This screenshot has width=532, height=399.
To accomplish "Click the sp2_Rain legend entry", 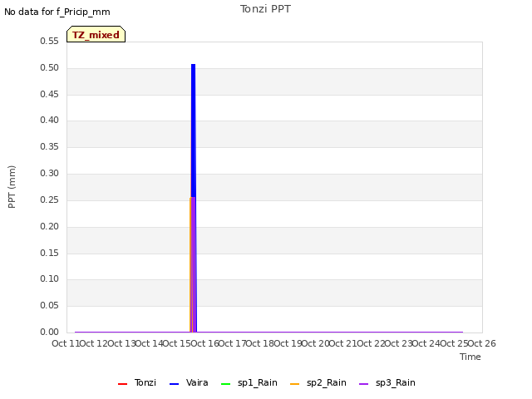I will (318, 382).
